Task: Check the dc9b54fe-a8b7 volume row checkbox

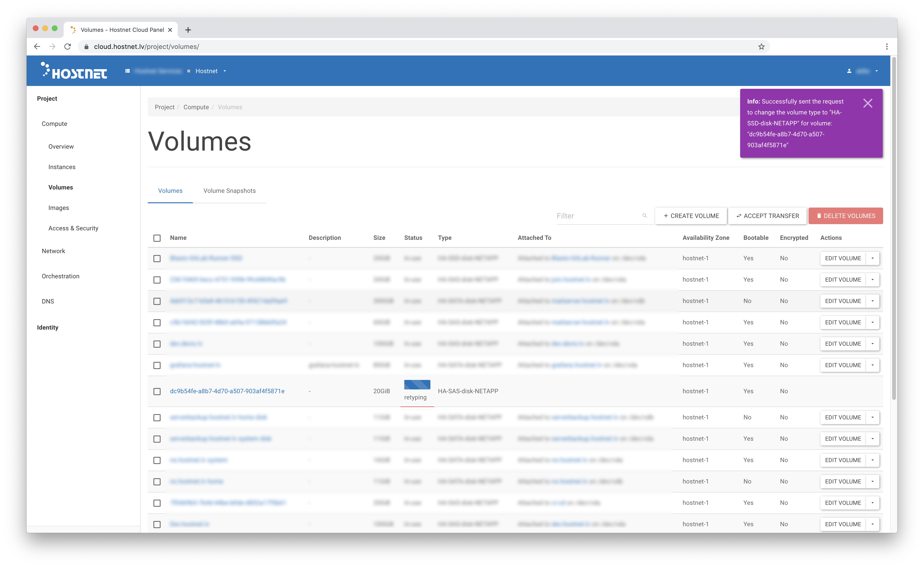Action: [x=157, y=391]
